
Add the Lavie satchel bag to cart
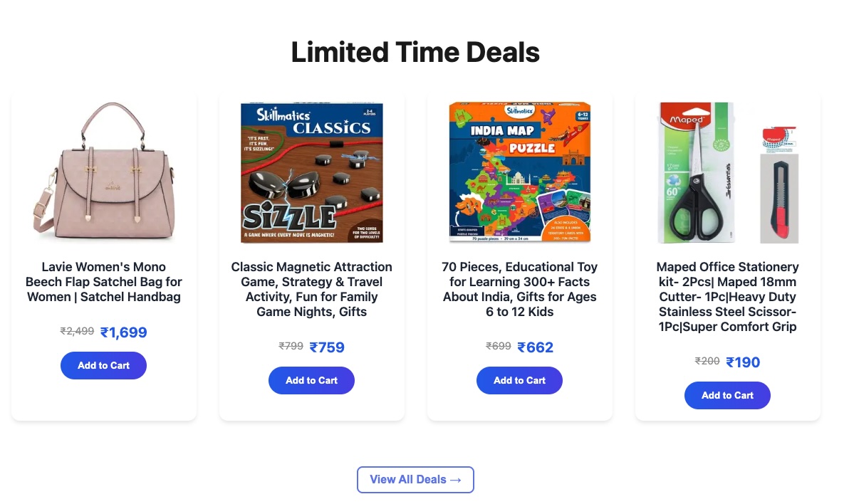(103, 366)
